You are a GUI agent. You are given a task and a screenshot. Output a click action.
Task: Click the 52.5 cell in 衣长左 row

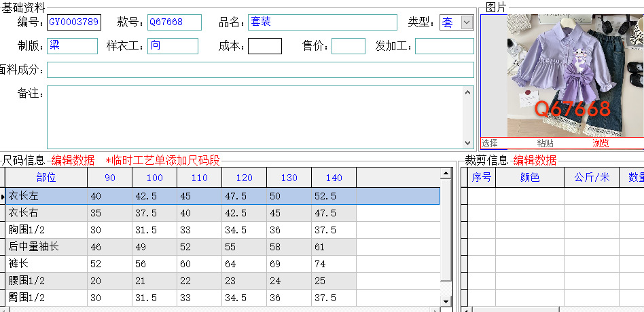(x=334, y=197)
